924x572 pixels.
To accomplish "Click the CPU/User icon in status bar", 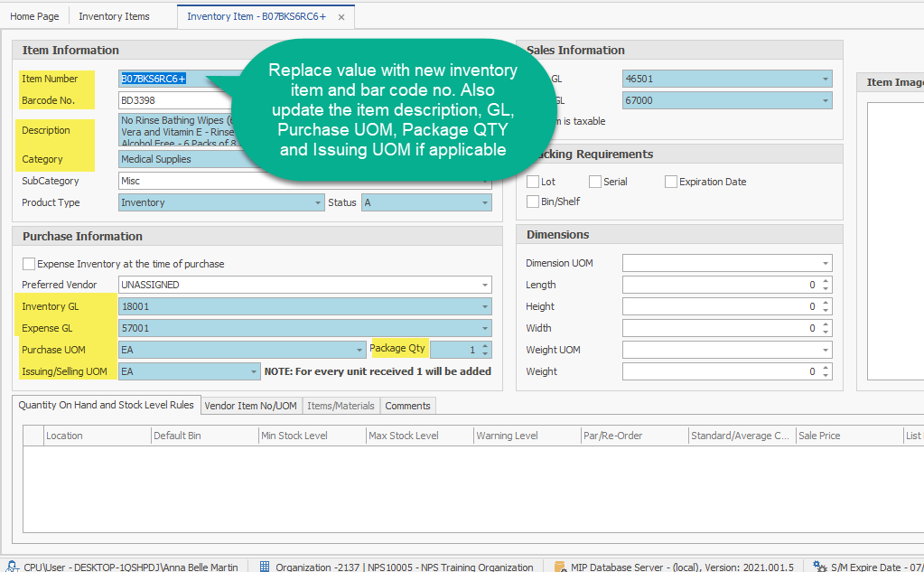I will pos(12,567).
